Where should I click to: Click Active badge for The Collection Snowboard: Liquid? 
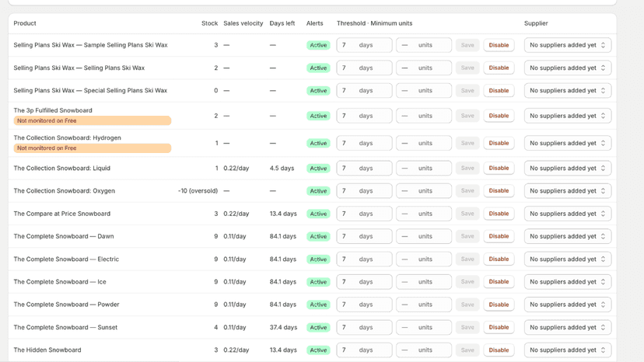pyautogui.click(x=318, y=169)
